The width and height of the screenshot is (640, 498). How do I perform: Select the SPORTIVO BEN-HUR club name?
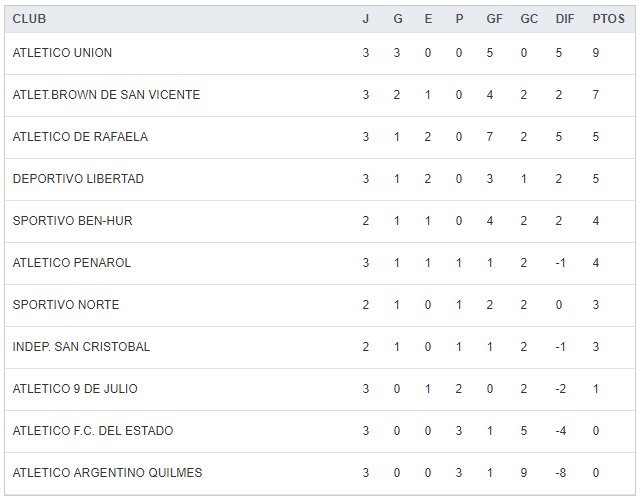(x=69, y=221)
